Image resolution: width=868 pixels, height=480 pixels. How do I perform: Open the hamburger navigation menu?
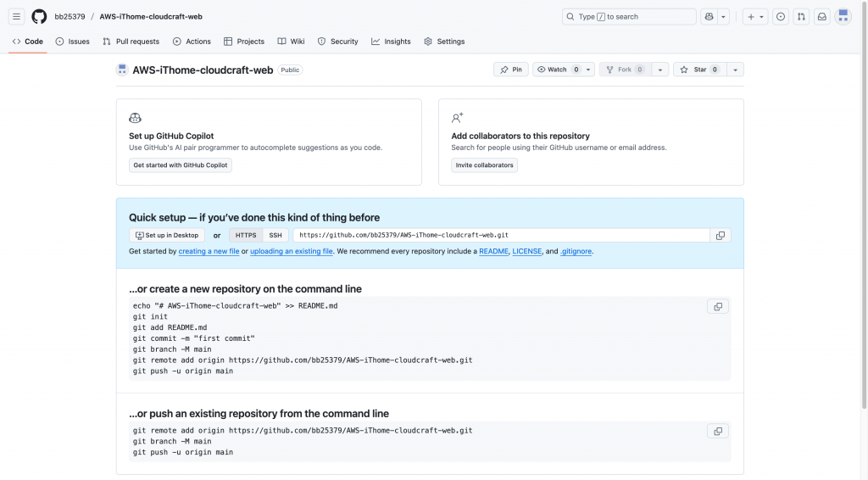pos(16,16)
